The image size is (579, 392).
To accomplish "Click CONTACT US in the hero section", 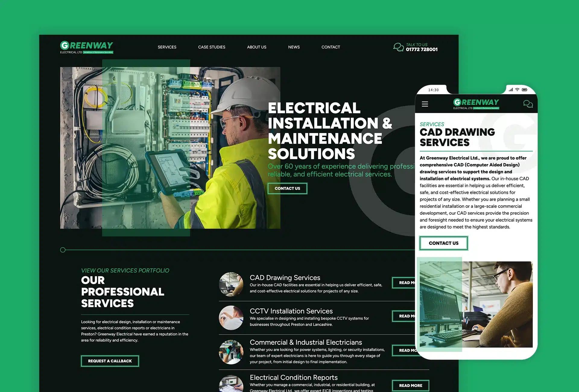I will 287,188.
